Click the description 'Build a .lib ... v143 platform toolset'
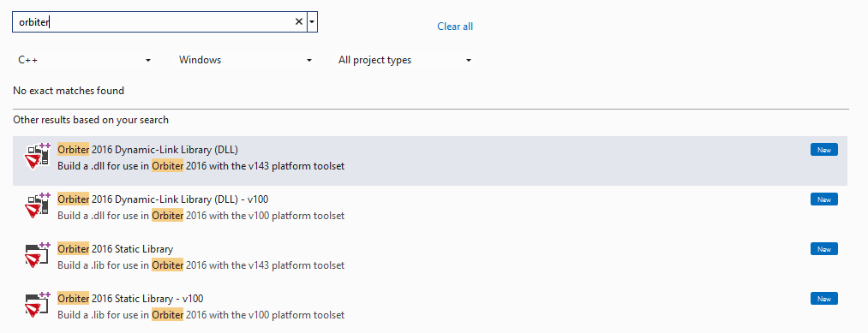868x333 pixels. [x=201, y=265]
